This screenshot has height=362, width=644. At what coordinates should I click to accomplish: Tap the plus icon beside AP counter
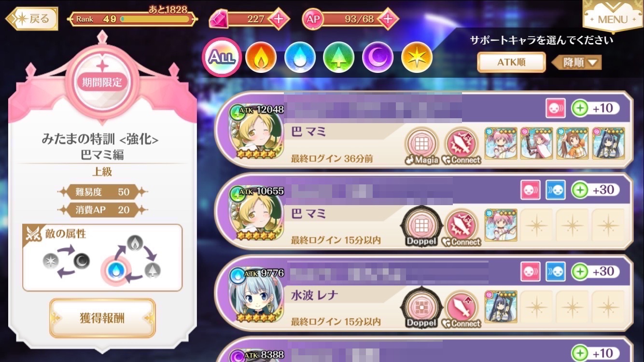pyautogui.click(x=388, y=19)
